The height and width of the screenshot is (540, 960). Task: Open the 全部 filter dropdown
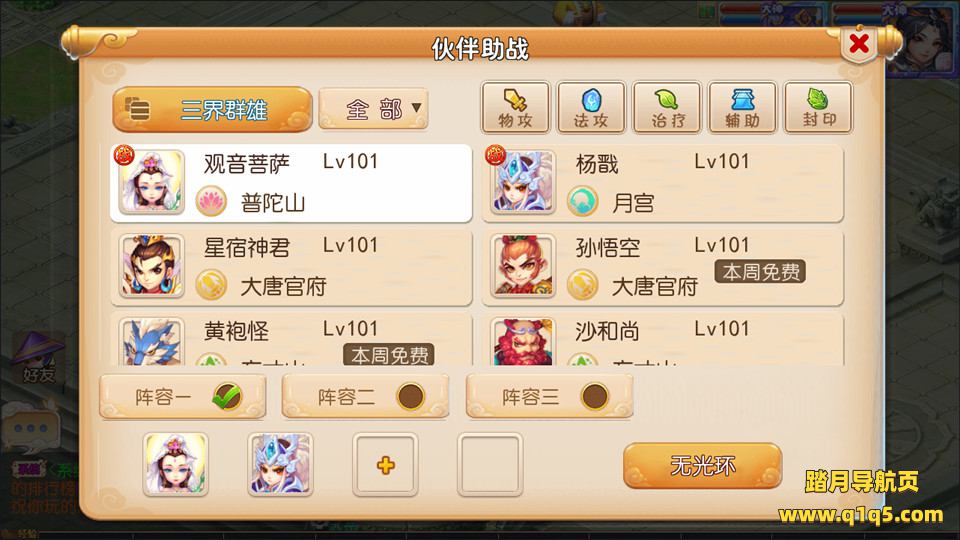pyautogui.click(x=373, y=109)
